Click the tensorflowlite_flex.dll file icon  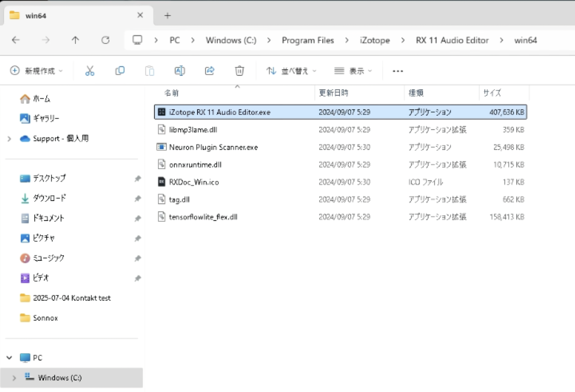[162, 217]
